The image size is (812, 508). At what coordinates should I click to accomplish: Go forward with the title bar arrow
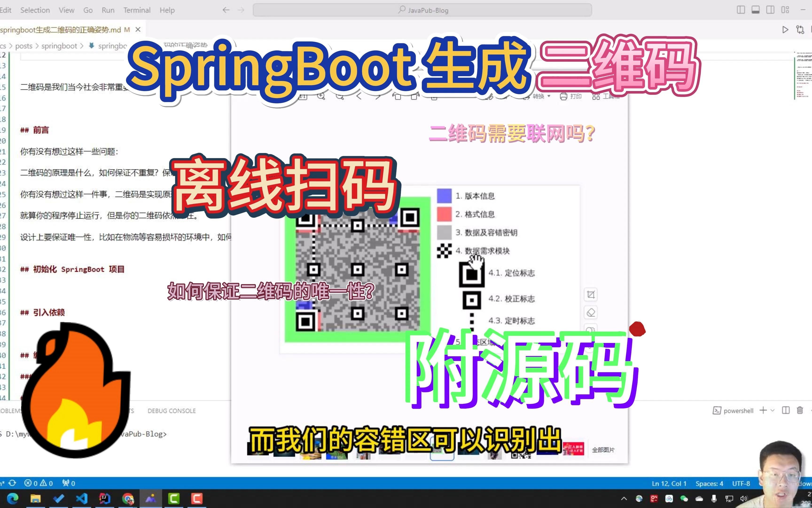coord(241,10)
